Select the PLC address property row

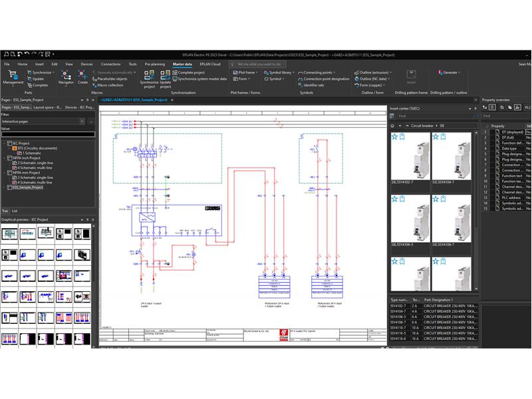tap(506, 198)
